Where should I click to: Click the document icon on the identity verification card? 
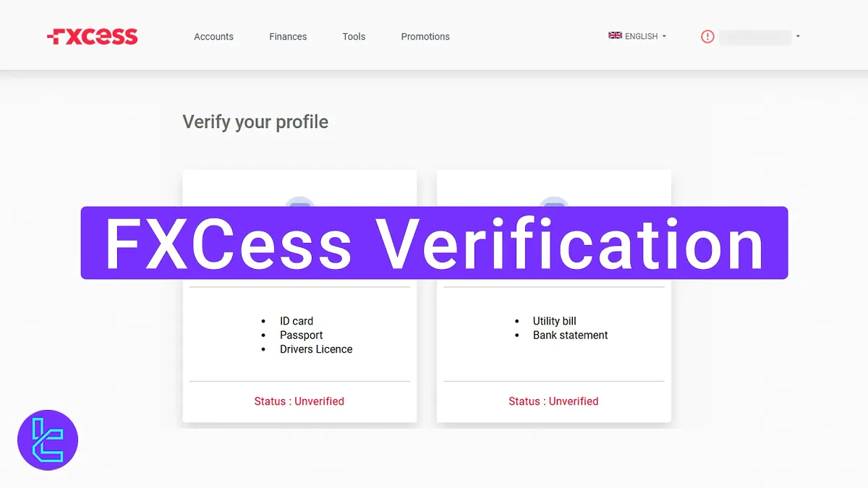tap(299, 210)
